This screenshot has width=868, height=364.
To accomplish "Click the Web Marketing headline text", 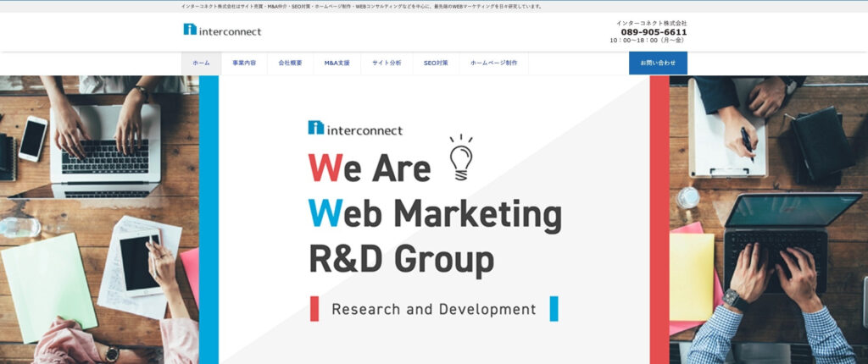I will [434, 215].
